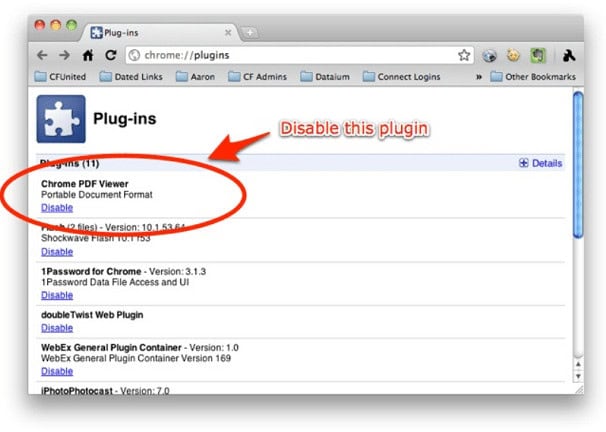Click the green zoom window button

tap(71, 26)
